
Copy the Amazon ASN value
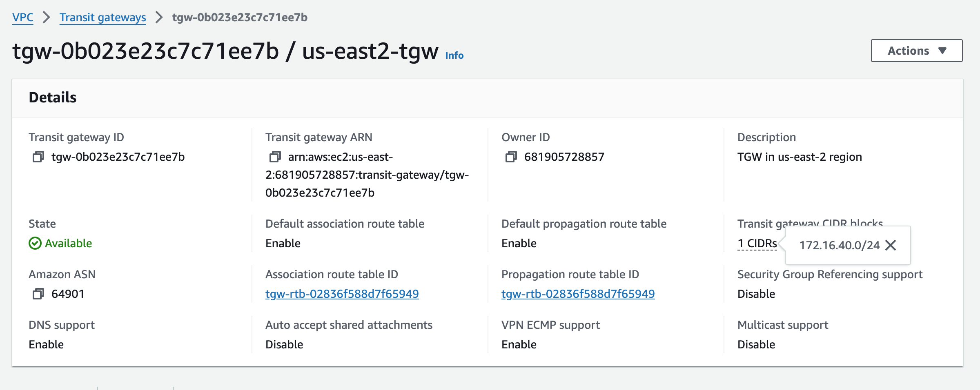tap(38, 294)
